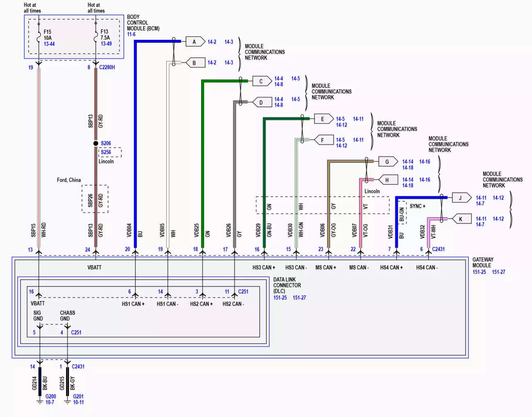Viewport: 532px width, 417px height.
Task: Click off-page connector arrow G
Action: pyautogui.click(x=388, y=162)
